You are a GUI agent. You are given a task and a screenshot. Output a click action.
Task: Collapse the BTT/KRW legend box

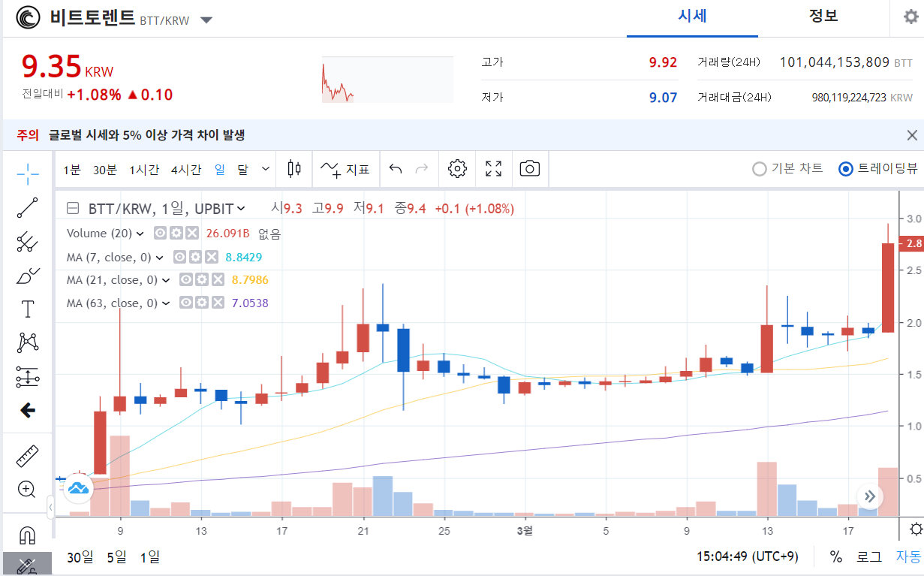73,208
